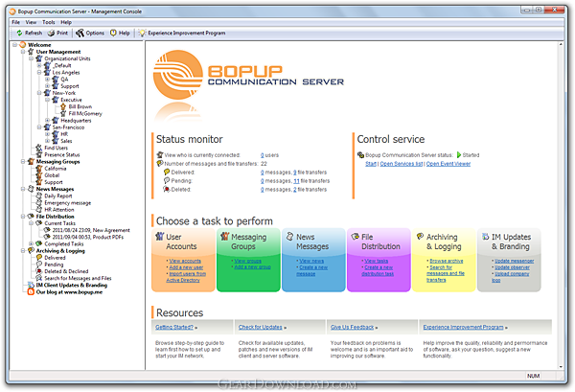This screenshot has width=575, height=392.
Task: Click the User Accounts card icon
Action: point(159,237)
